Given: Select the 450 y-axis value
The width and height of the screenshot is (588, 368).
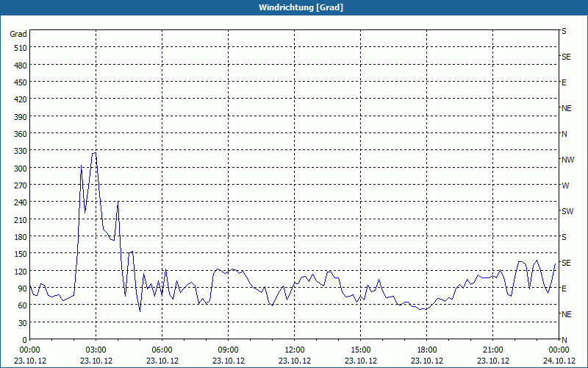Looking at the screenshot, I should pos(21,82).
